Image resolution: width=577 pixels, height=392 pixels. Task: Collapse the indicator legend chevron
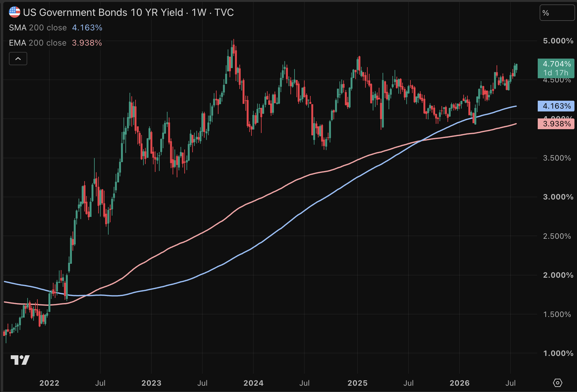click(x=18, y=59)
